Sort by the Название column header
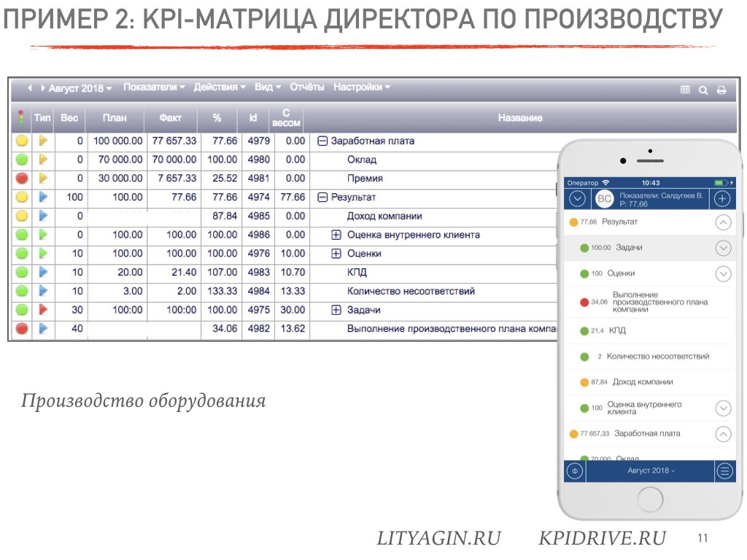 tap(520, 117)
